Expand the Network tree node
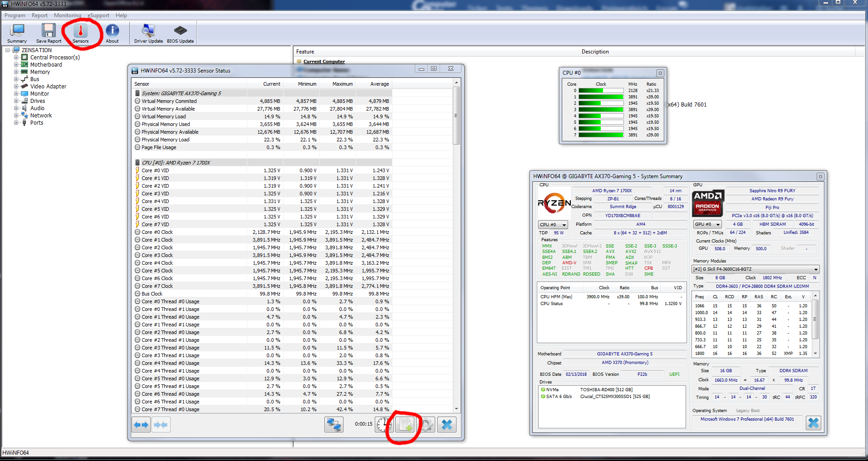This screenshot has height=461, width=868. click(16, 116)
